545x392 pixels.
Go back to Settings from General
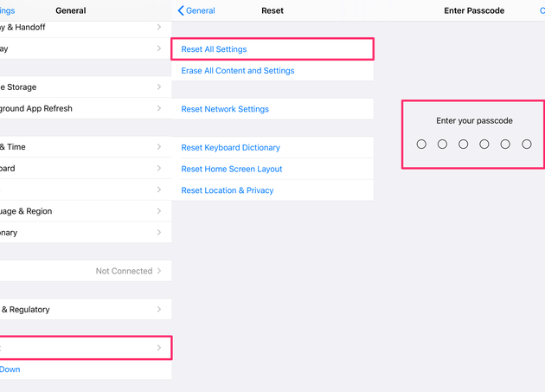tap(7, 10)
